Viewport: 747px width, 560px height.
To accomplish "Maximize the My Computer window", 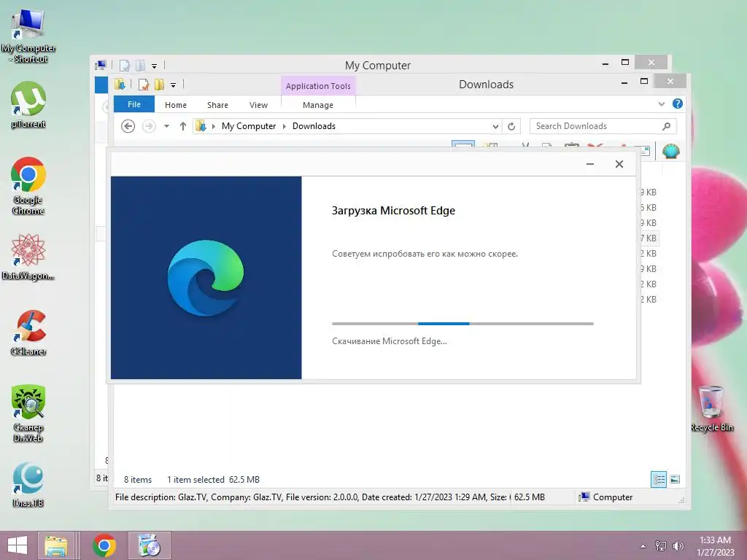I will [625, 63].
